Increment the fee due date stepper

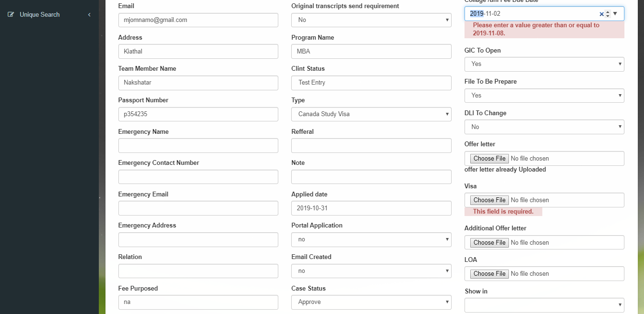point(608,11)
